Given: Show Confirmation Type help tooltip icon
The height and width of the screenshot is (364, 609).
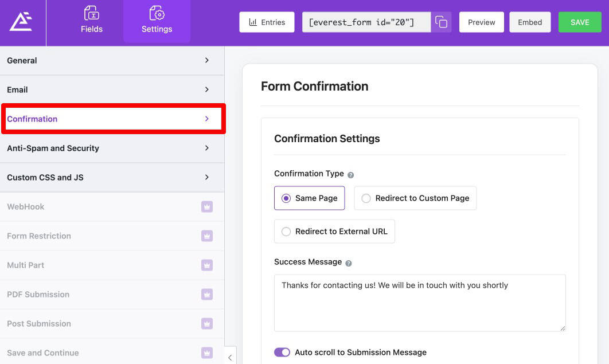Looking at the screenshot, I should [351, 175].
